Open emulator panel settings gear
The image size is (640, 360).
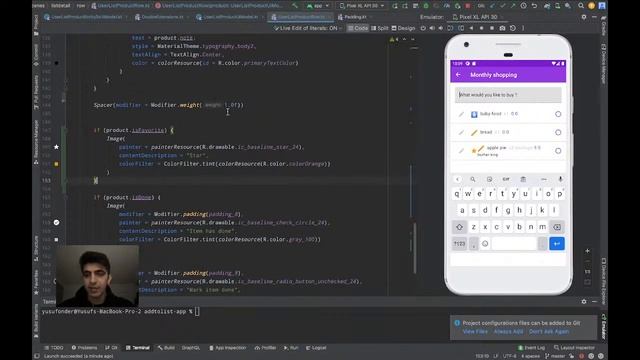(584, 17)
